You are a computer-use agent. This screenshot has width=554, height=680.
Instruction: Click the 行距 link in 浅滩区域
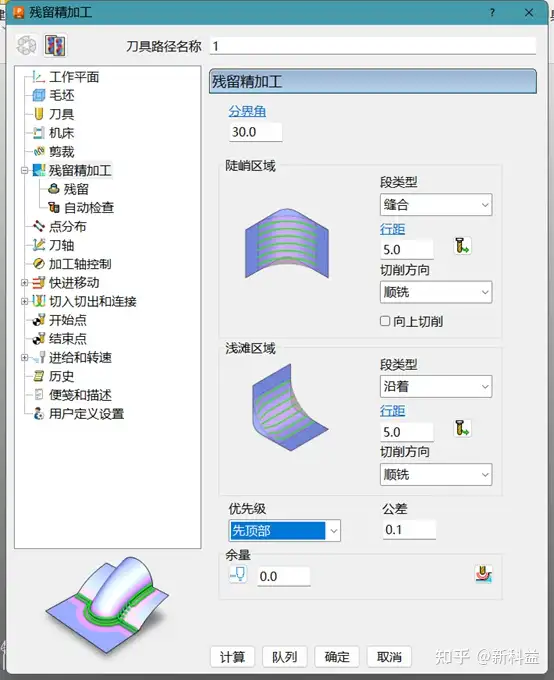click(x=393, y=411)
